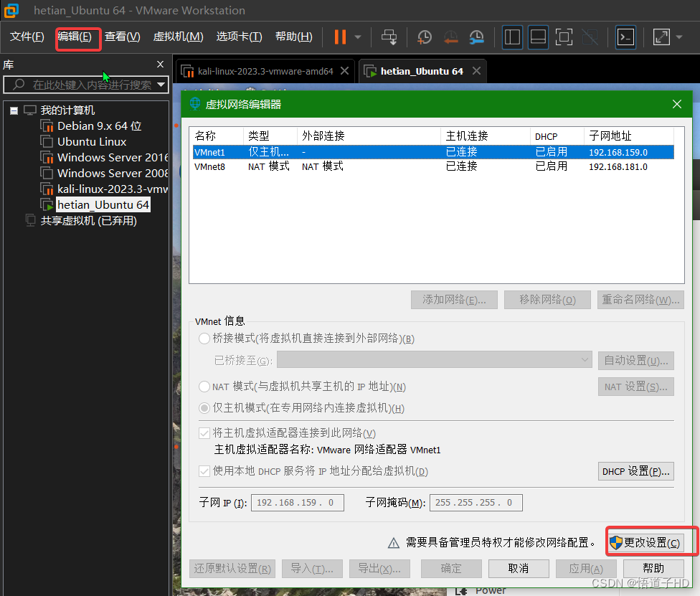Select Windows Server 2016 in the library
Viewport: 700px width, 596px height.
click(112, 158)
